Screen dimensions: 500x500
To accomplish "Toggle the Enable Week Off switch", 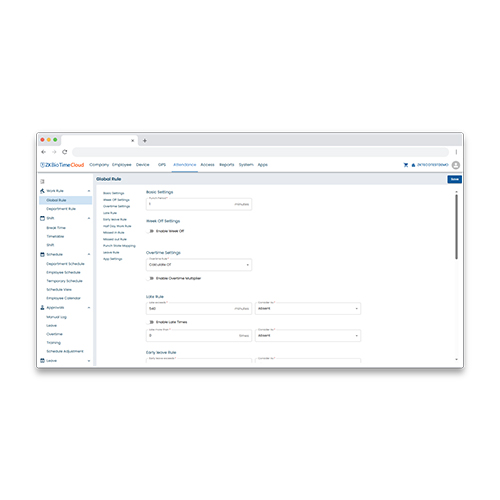I will tap(151, 231).
